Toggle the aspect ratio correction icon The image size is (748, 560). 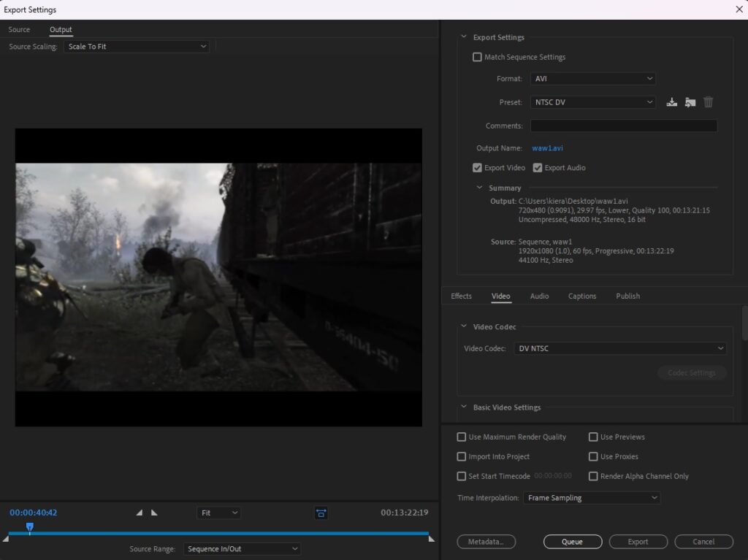point(321,513)
